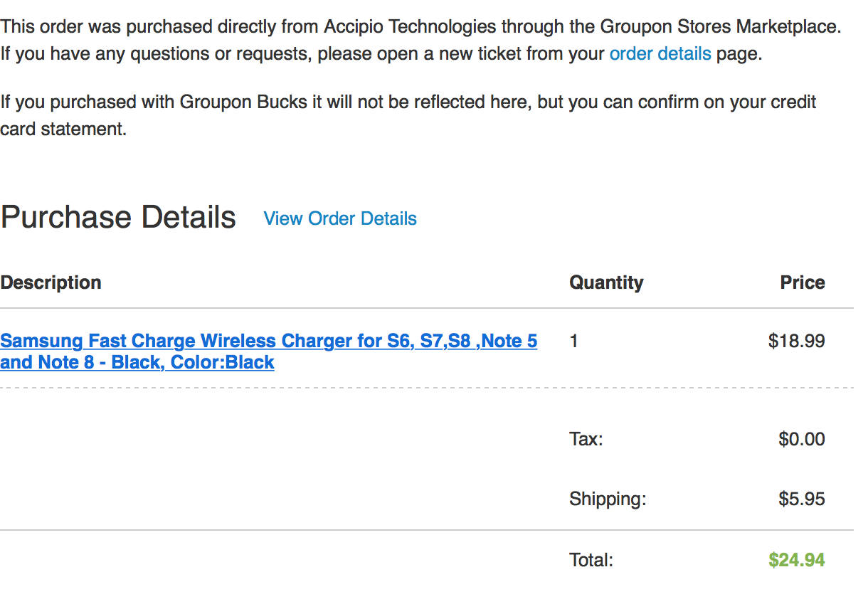This screenshot has height=609, width=868.
Task: Click the green $24.94 total amount
Action: coord(796,560)
